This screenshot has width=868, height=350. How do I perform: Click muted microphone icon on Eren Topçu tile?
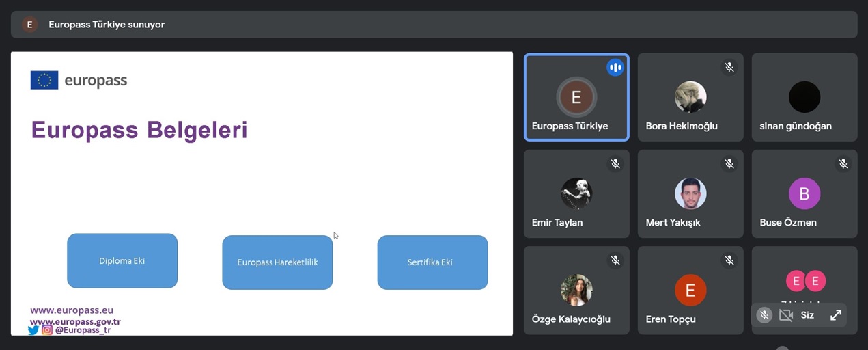729,260
